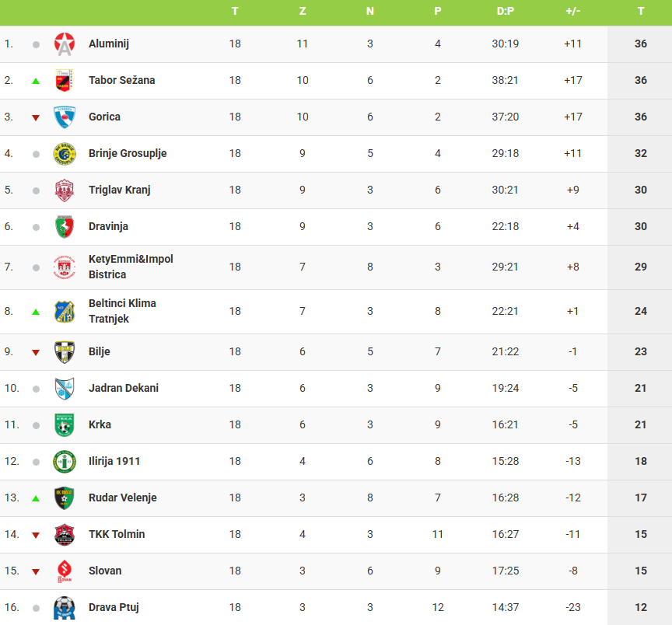This screenshot has width=672, height=625.
Task: Sort by the +/- column header
Action: point(573,11)
